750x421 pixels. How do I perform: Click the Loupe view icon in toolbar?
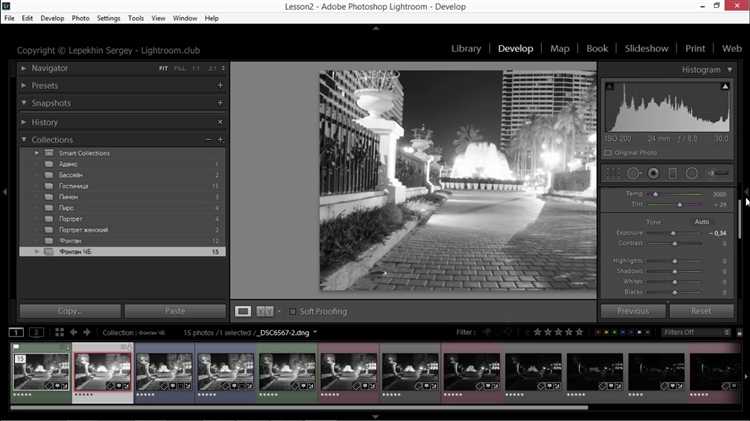click(x=242, y=311)
